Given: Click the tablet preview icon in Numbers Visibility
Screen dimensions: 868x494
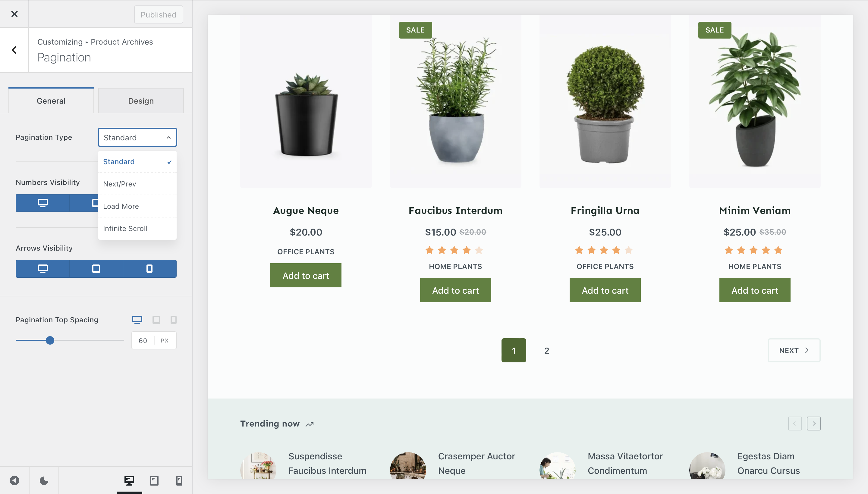Looking at the screenshot, I should (96, 203).
